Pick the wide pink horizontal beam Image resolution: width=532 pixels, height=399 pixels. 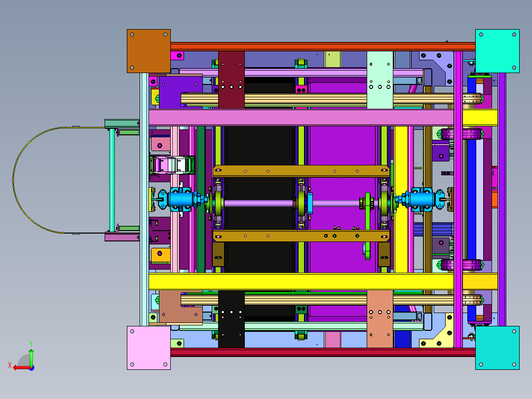[x=301, y=118]
